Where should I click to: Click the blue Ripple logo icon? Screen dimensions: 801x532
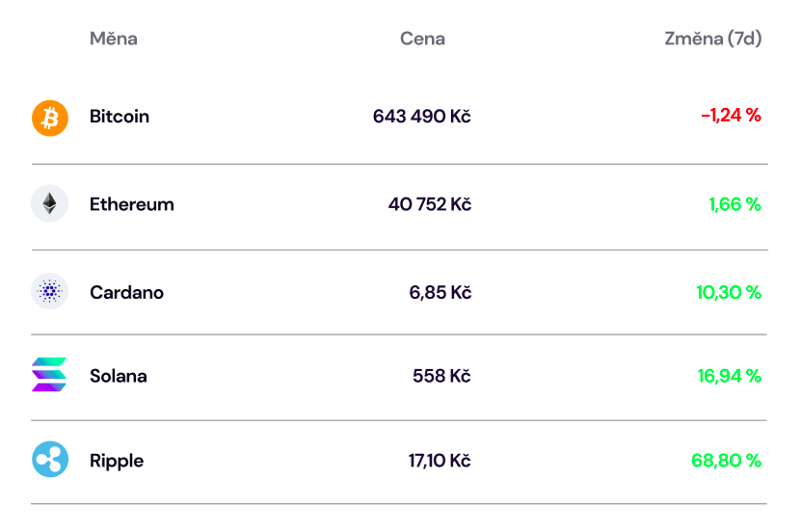click(x=50, y=459)
